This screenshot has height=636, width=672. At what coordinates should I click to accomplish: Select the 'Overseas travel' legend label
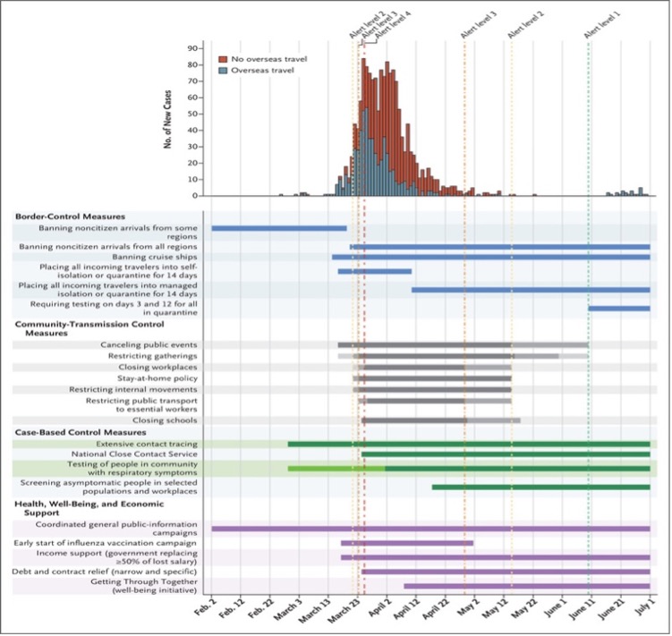click(263, 71)
